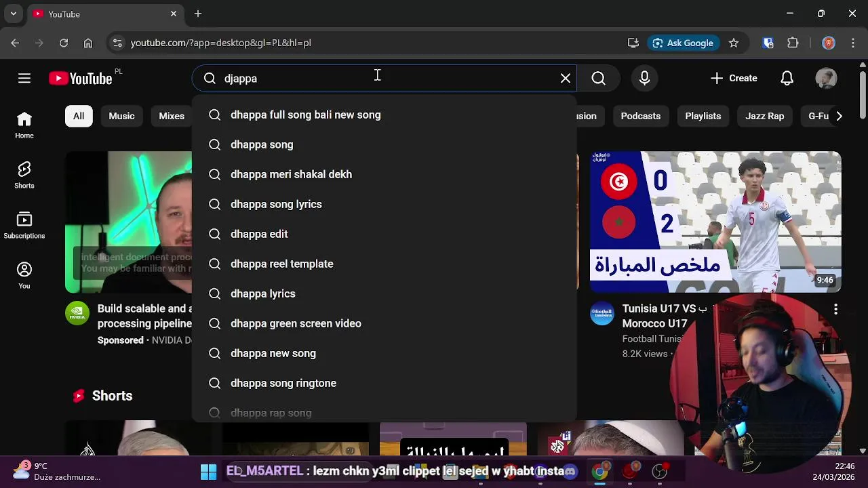
Task: Open Subscriptions in the sidebar
Action: (24, 226)
